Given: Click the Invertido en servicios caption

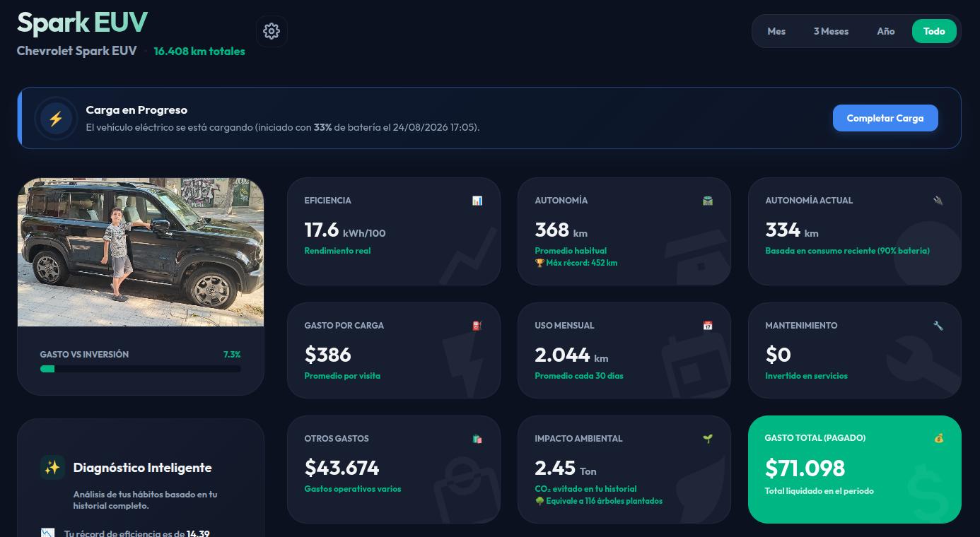Looking at the screenshot, I should (807, 376).
